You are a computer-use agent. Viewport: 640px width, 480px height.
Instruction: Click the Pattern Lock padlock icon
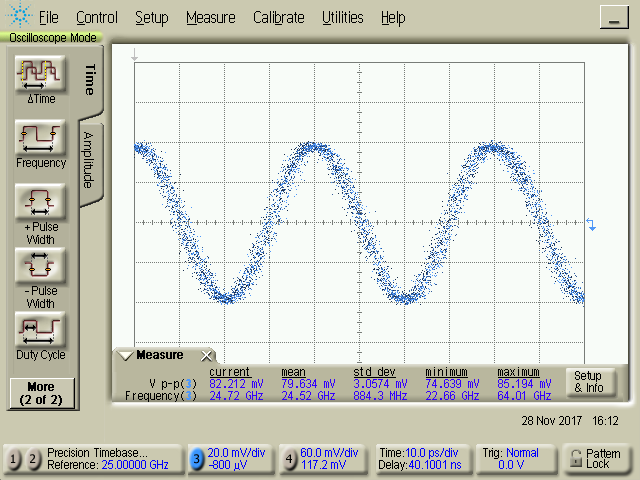pyautogui.click(x=573, y=458)
